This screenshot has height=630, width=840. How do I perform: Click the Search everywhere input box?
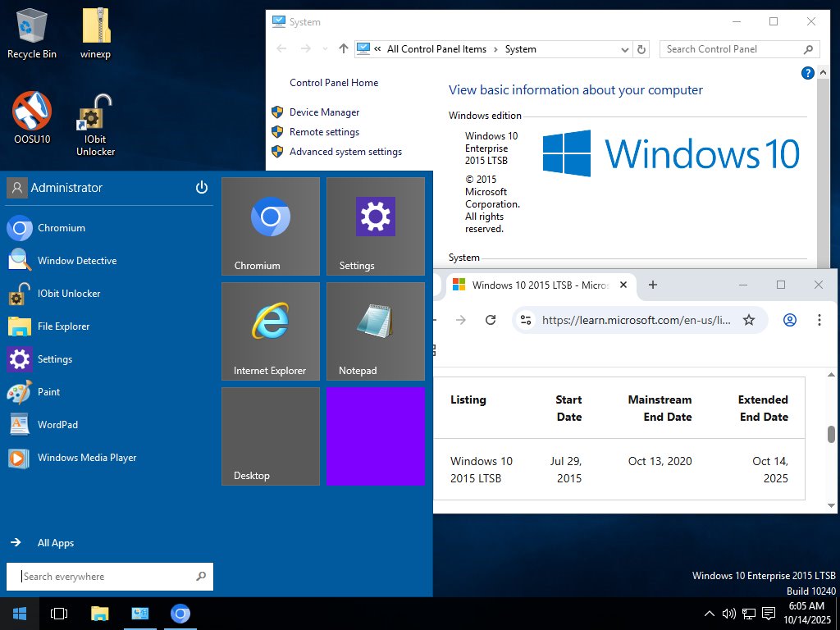pyautogui.click(x=110, y=577)
